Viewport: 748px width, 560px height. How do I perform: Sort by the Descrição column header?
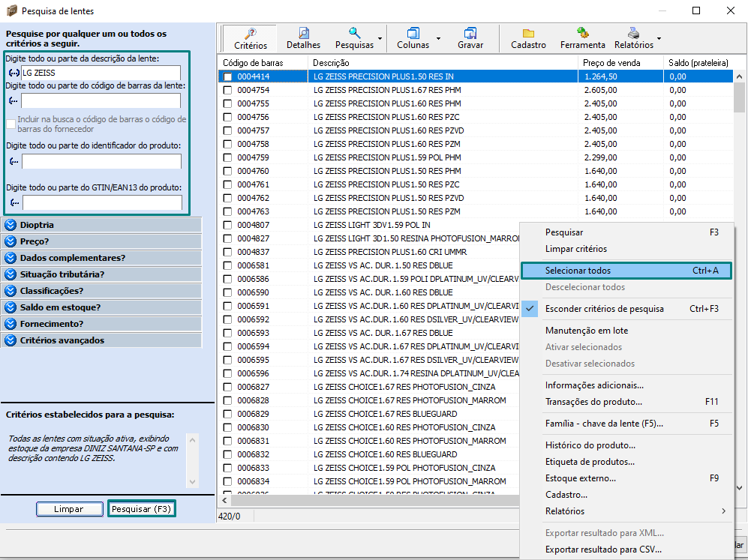point(443,63)
